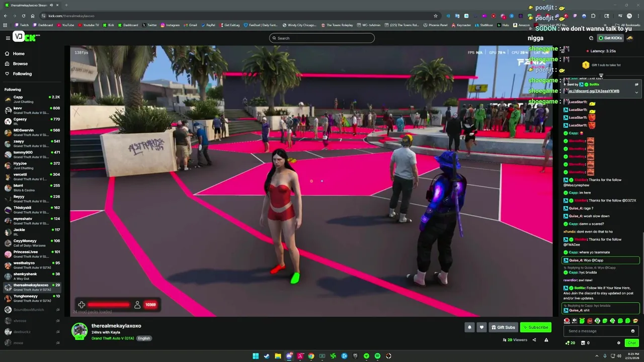Open Twitch bookmark
644x362 pixels.
click(22, 25)
